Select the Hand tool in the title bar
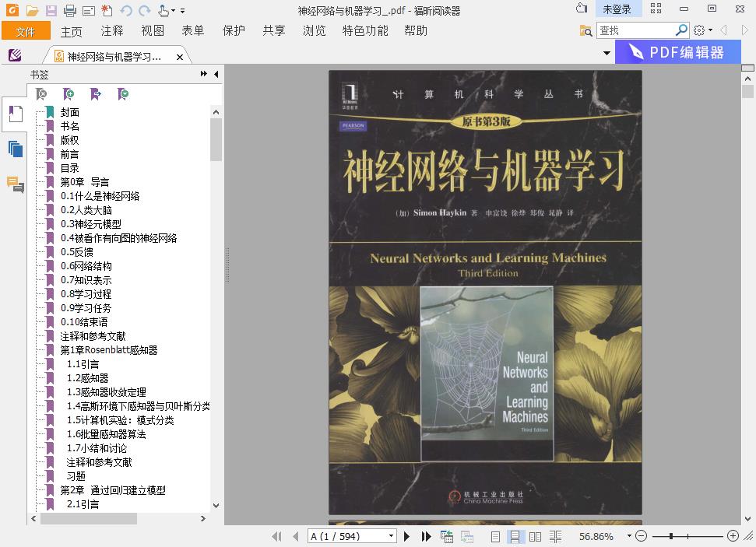 click(x=164, y=10)
